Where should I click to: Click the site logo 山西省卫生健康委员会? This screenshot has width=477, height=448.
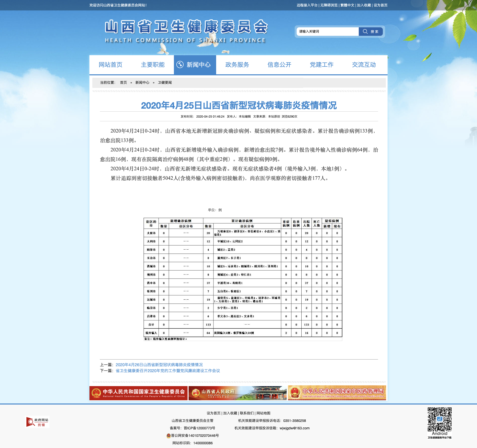click(x=186, y=31)
